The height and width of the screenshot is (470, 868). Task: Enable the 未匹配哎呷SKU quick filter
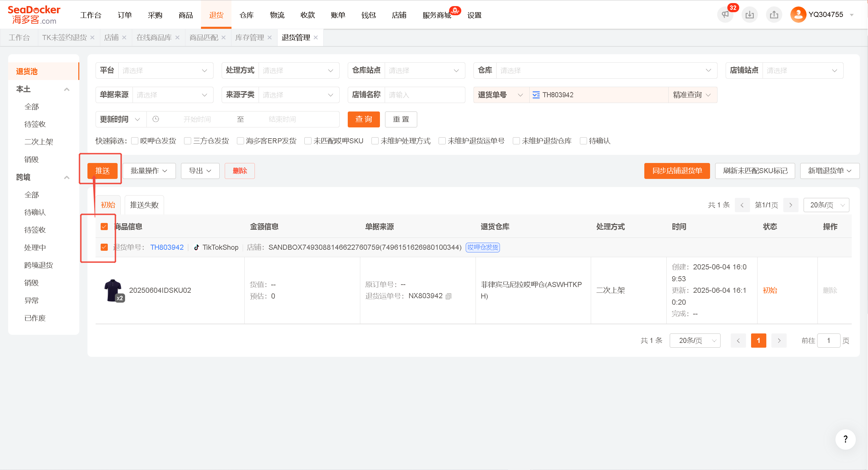308,141
